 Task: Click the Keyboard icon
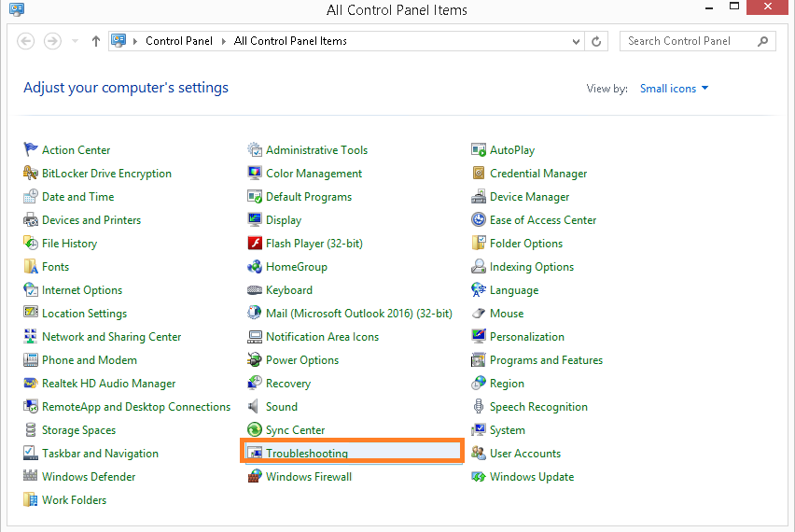(255, 289)
